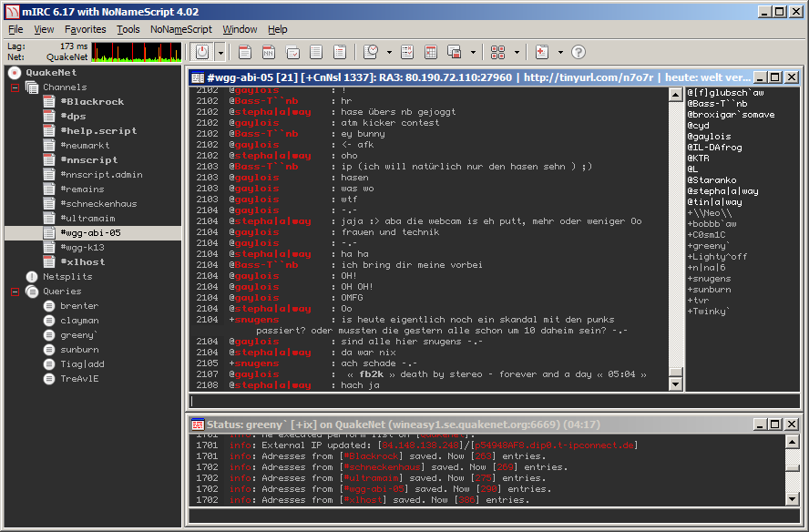Click the lag graph meter in toolbar

[137, 52]
